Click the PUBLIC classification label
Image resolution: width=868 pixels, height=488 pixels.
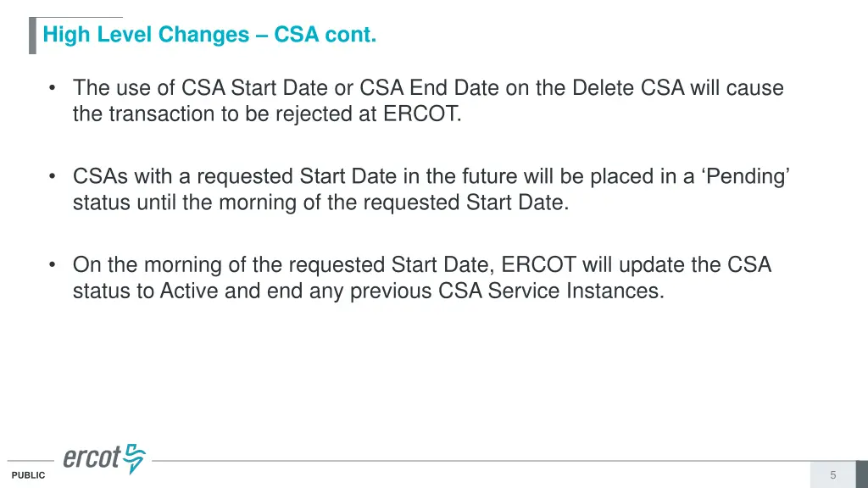point(29,476)
